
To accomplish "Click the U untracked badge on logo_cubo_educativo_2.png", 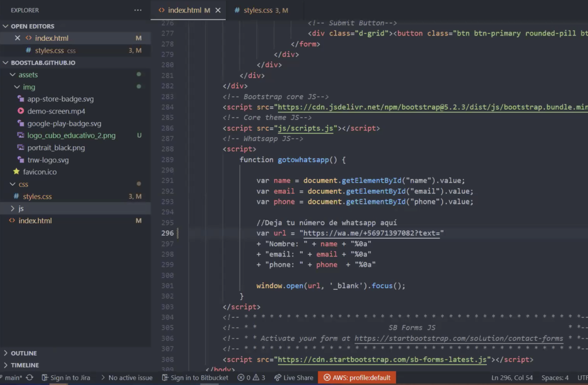I will click(139, 135).
